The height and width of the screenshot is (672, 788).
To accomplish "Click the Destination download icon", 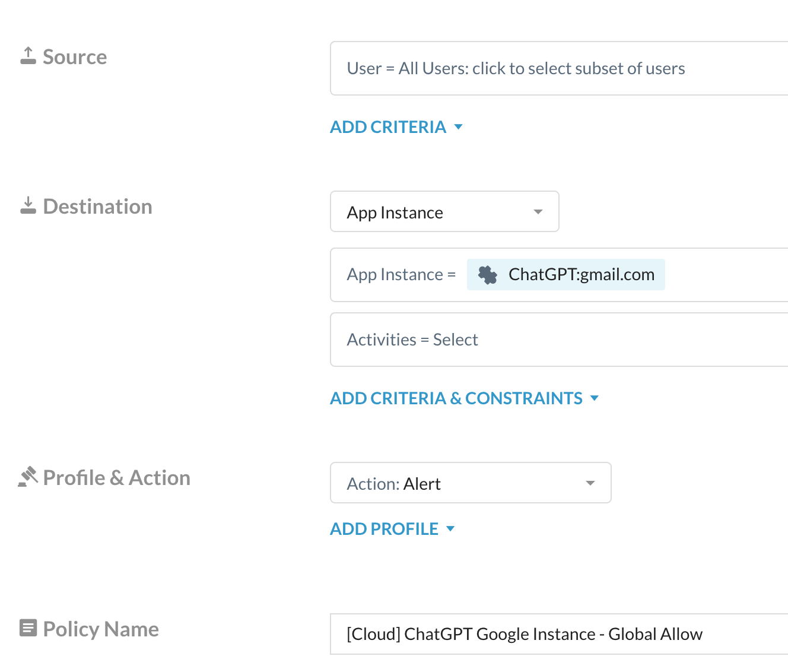I will pyautogui.click(x=28, y=205).
